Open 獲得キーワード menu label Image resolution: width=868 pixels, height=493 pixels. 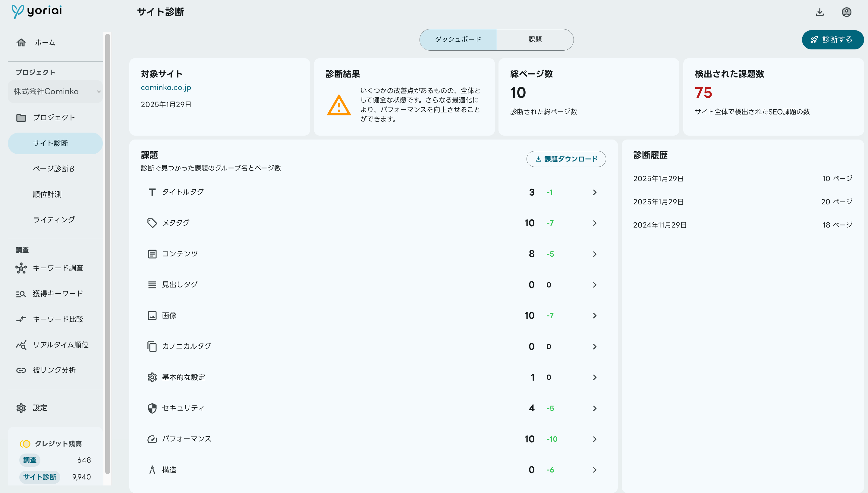click(x=58, y=294)
